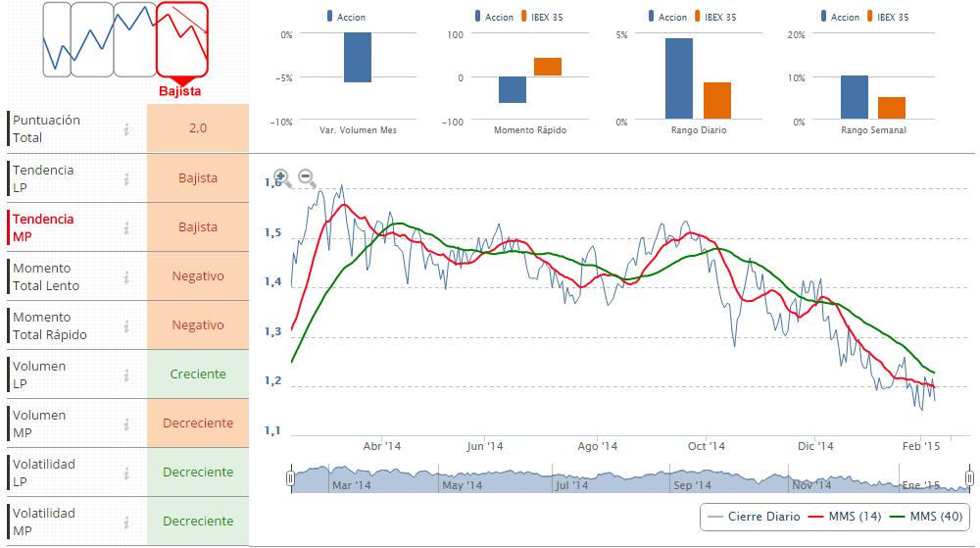Click the 2,0 score value
The height and width of the screenshot is (548, 980).
pyautogui.click(x=198, y=128)
